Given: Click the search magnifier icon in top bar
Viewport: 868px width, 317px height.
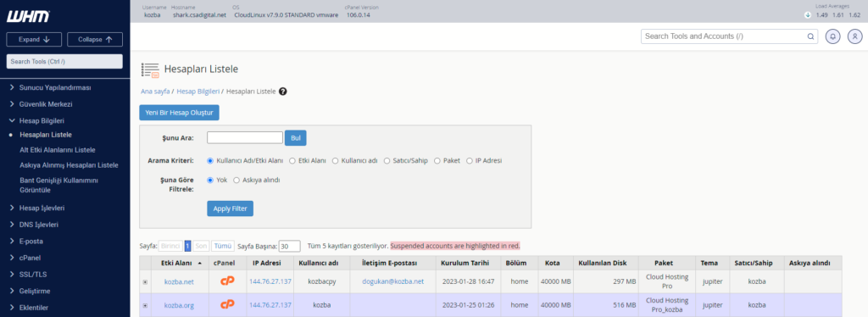Looking at the screenshot, I should 810,36.
